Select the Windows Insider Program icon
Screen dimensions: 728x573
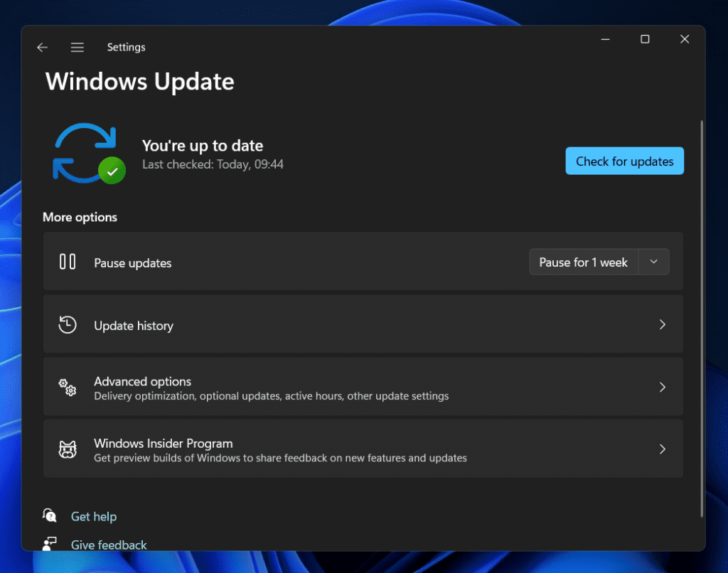pyautogui.click(x=67, y=449)
